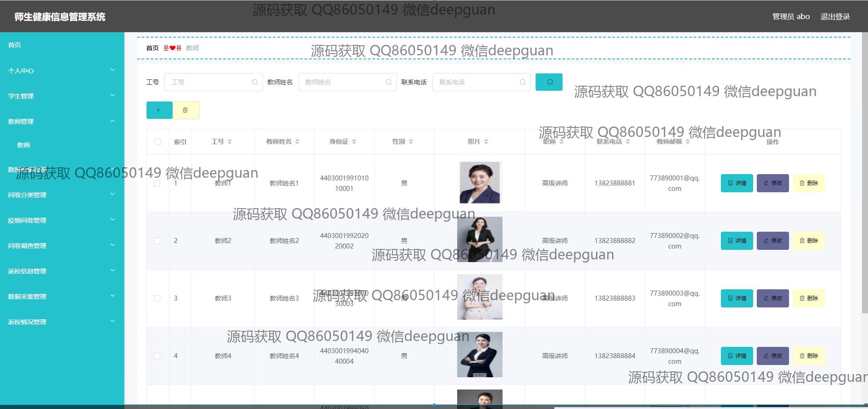868x409 pixels.
Task: View 详情 for 教师1
Action: pos(737,183)
